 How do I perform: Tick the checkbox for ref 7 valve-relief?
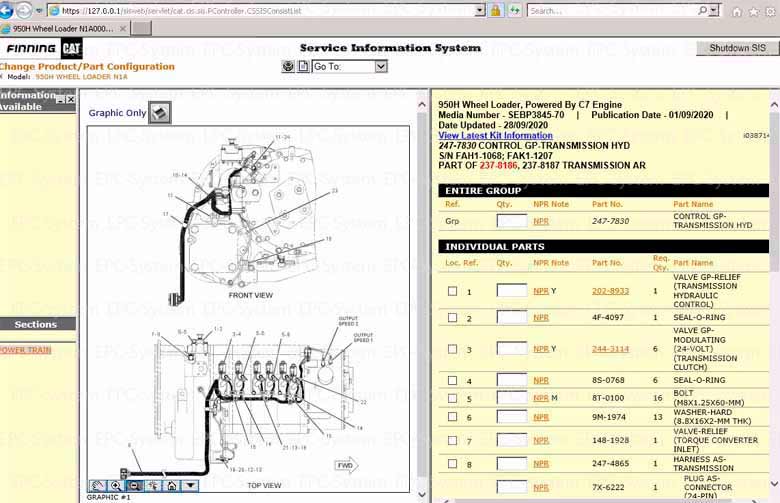[x=452, y=440]
